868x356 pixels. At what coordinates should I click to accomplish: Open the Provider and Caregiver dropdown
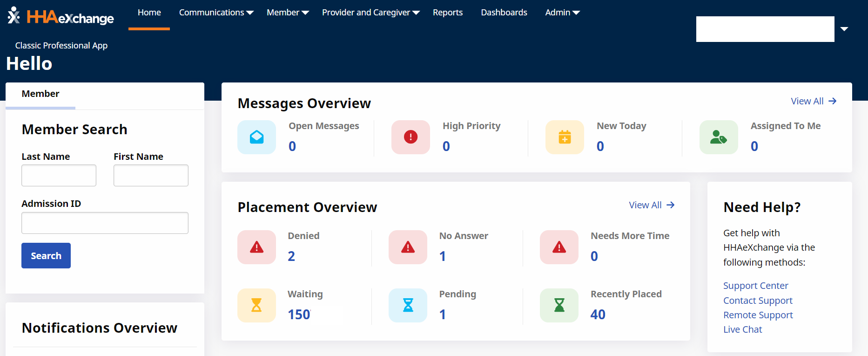370,13
